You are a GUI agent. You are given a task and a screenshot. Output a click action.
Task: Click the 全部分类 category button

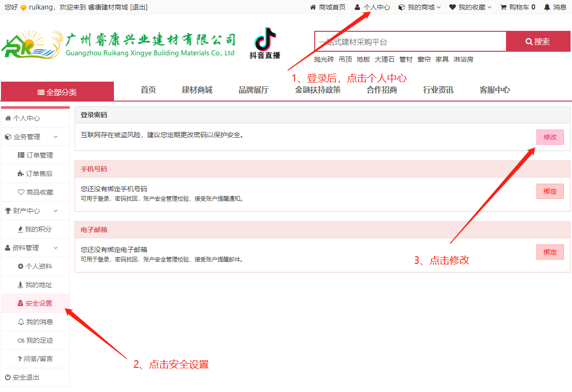click(x=57, y=91)
